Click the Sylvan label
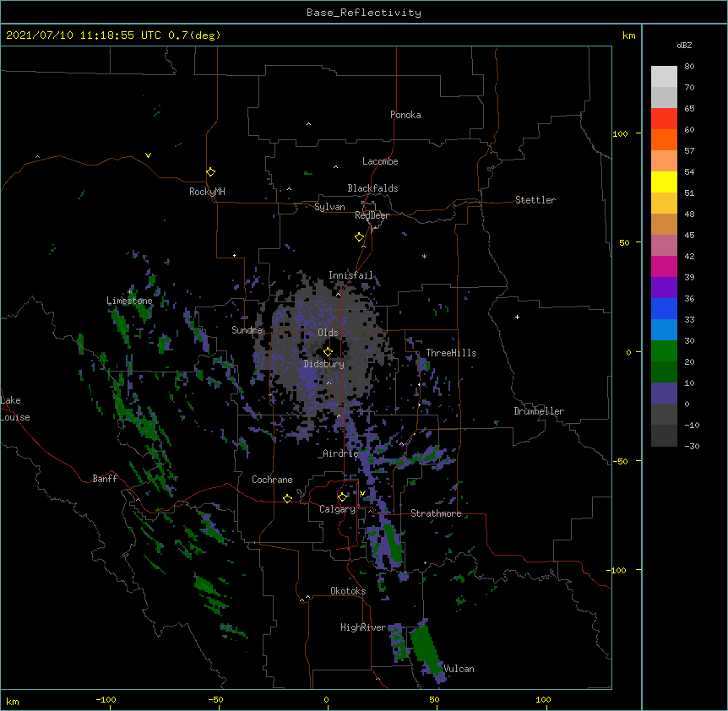 (329, 207)
